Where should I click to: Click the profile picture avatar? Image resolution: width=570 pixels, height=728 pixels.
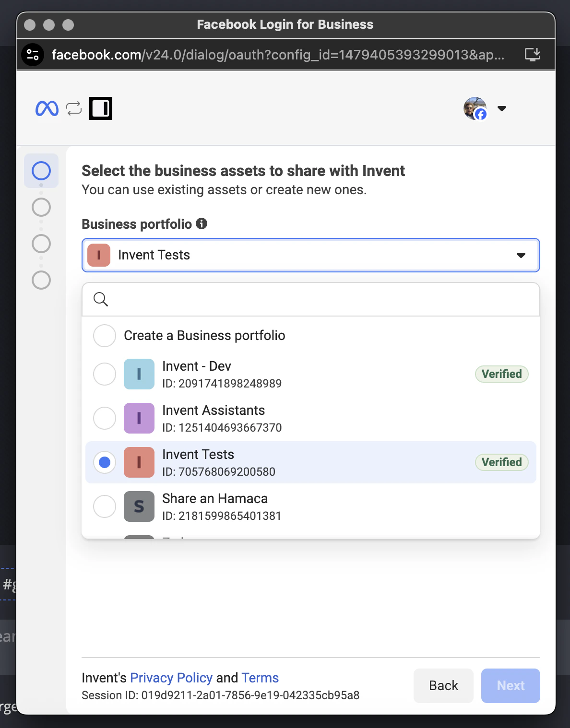pyautogui.click(x=475, y=108)
